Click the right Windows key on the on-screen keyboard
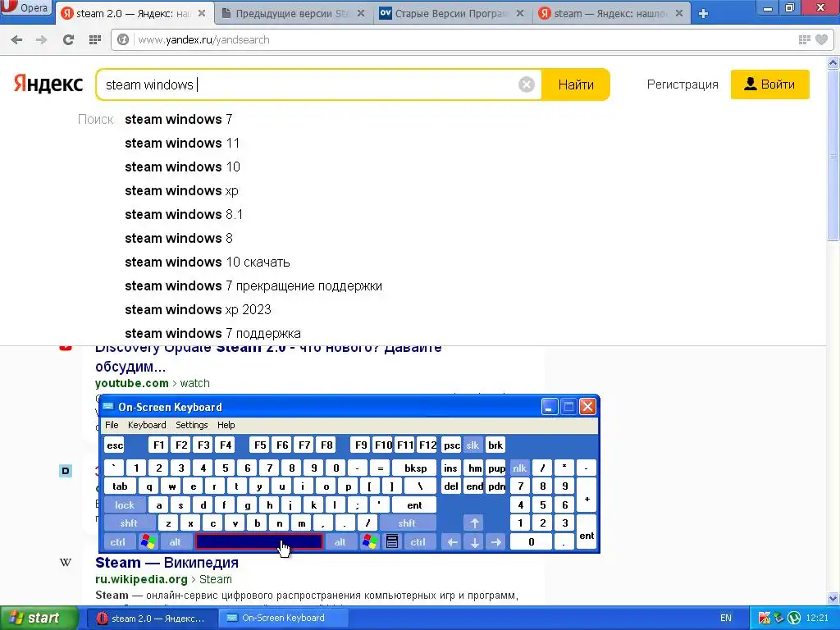 (370, 541)
